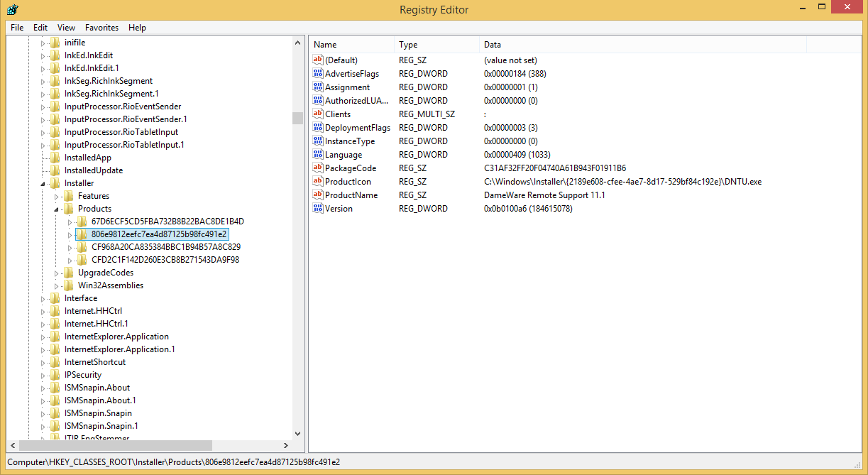This screenshot has width=868, height=475.
Task: Select the InternetShortcut key
Action: (94, 362)
